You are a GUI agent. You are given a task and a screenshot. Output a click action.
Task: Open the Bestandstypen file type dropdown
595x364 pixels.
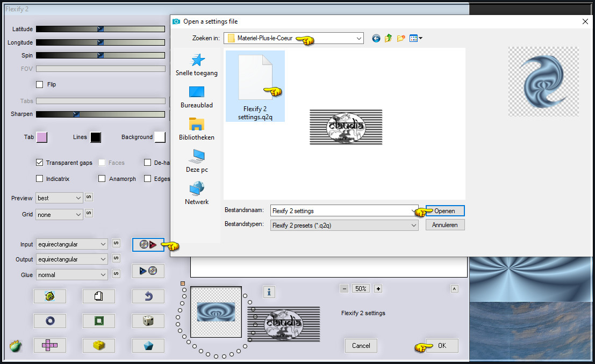tap(344, 225)
